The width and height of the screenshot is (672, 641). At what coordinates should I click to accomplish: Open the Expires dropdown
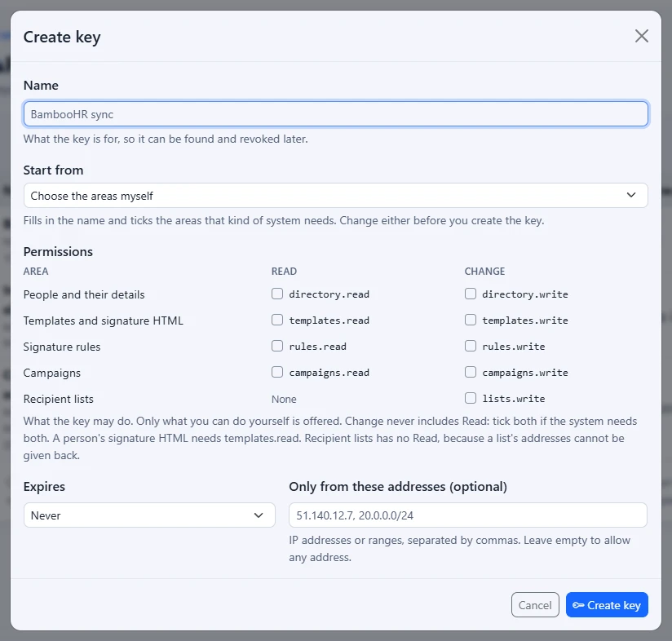[x=149, y=515]
